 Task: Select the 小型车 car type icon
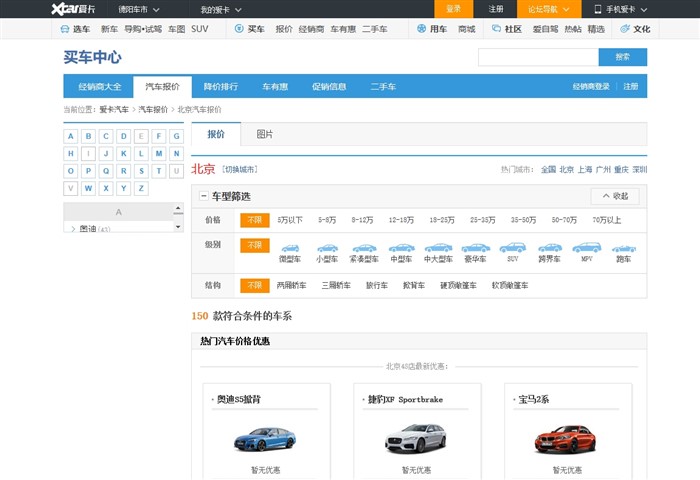pos(327,248)
